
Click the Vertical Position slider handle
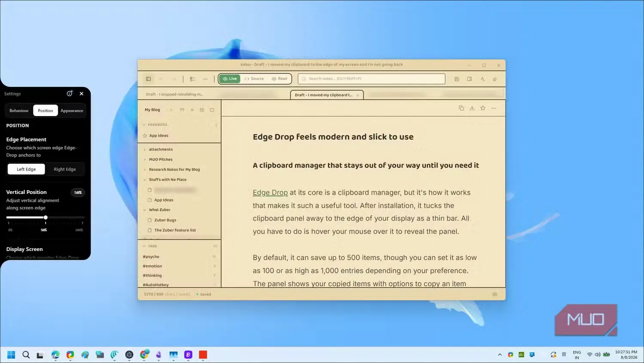coord(46,218)
